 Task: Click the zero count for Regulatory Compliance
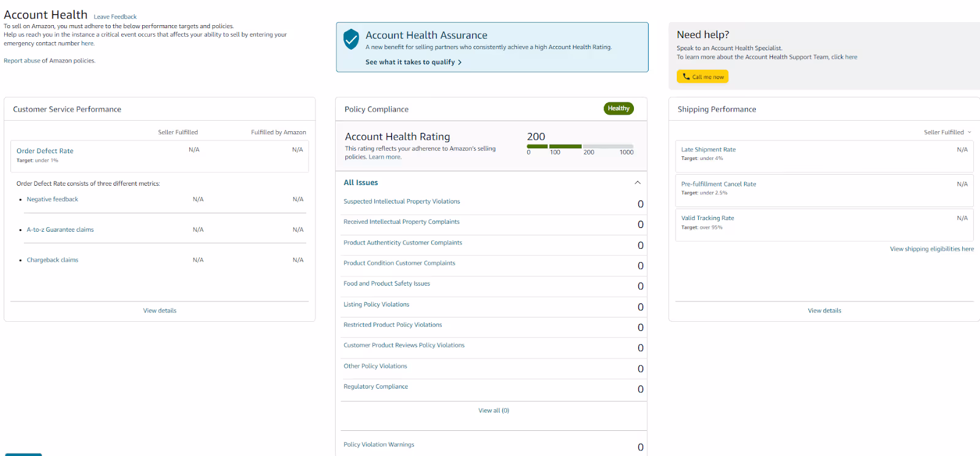point(641,389)
